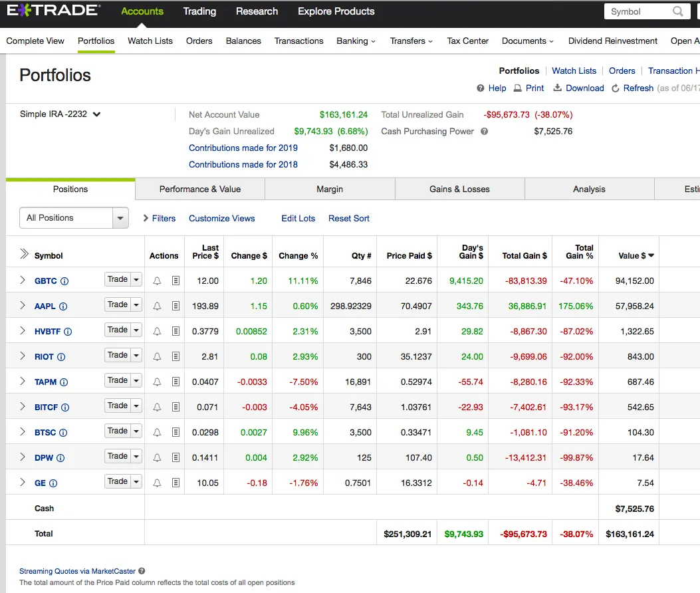The height and width of the screenshot is (593, 700).
Task: Expand the GE position row
Action: [x=23, y=482]
